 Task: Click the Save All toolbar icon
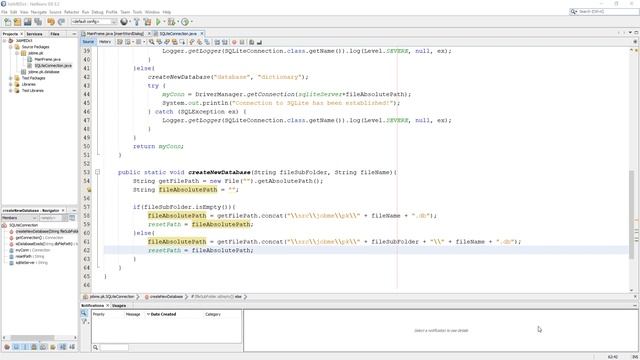point(38,22)
